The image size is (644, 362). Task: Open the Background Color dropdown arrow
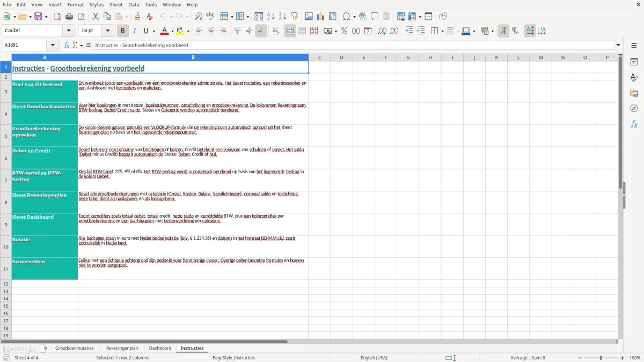point(188,31)
